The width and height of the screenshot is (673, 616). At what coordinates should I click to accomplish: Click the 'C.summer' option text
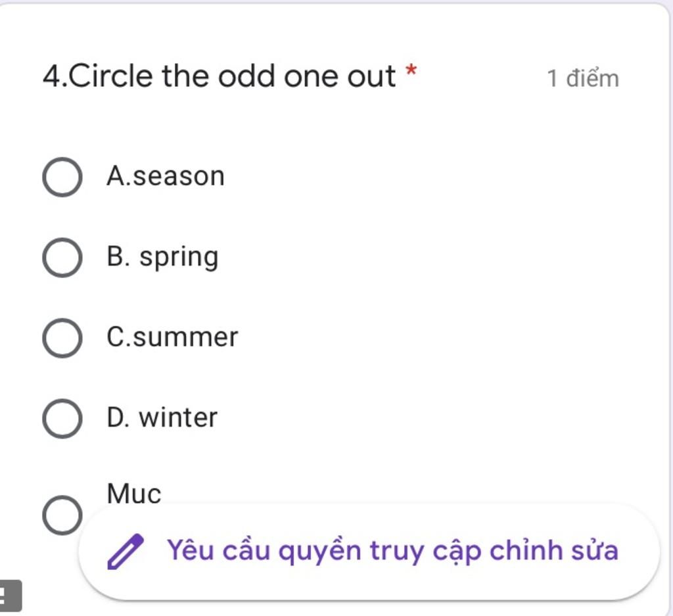(x=172, y=337)
